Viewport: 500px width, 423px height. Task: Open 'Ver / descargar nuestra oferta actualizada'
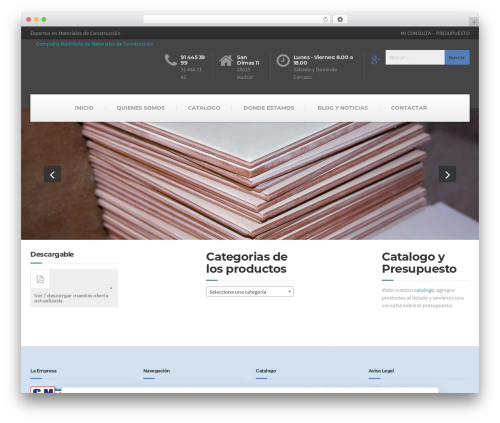[71, 298]
